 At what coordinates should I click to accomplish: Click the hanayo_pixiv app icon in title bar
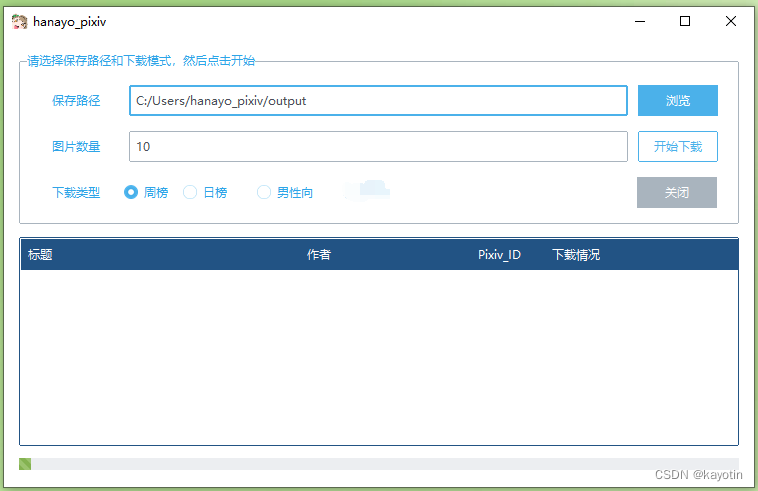point(19,22)
